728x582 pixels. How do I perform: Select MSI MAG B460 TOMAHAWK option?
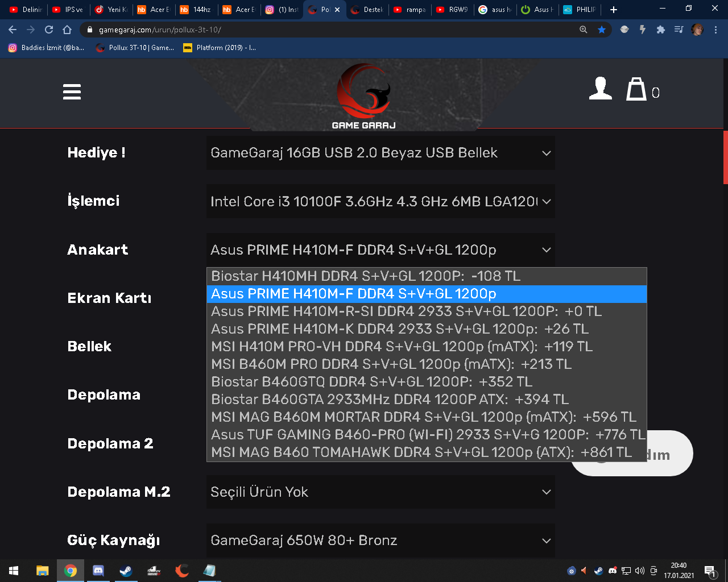[427, 452]
